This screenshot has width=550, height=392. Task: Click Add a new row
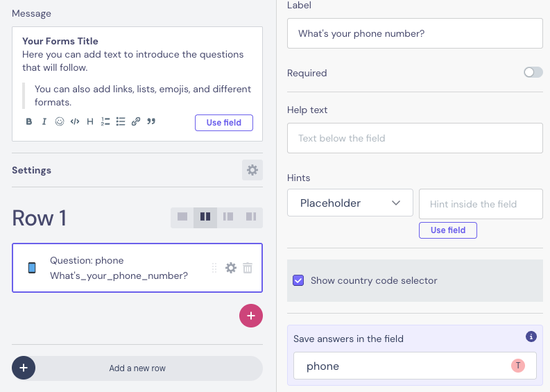pos(137,368)
